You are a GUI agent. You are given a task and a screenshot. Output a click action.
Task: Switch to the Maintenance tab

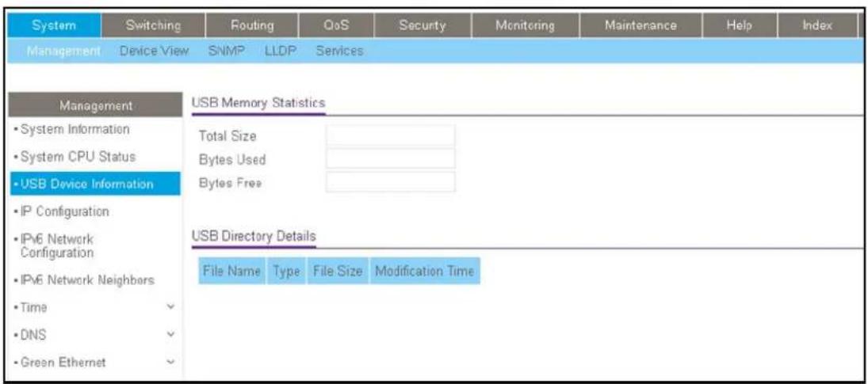(x=640, y=25)
